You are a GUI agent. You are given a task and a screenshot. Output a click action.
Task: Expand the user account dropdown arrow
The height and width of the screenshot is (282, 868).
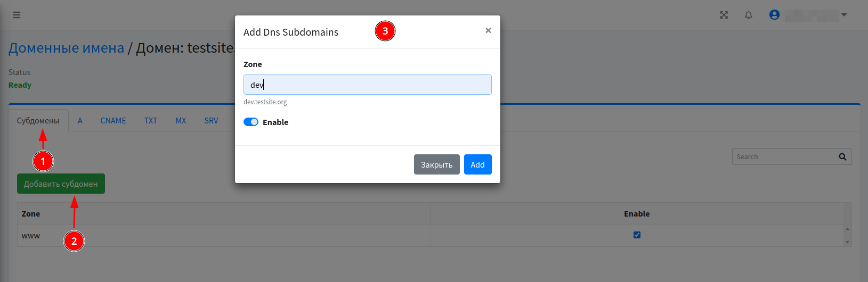844,15
